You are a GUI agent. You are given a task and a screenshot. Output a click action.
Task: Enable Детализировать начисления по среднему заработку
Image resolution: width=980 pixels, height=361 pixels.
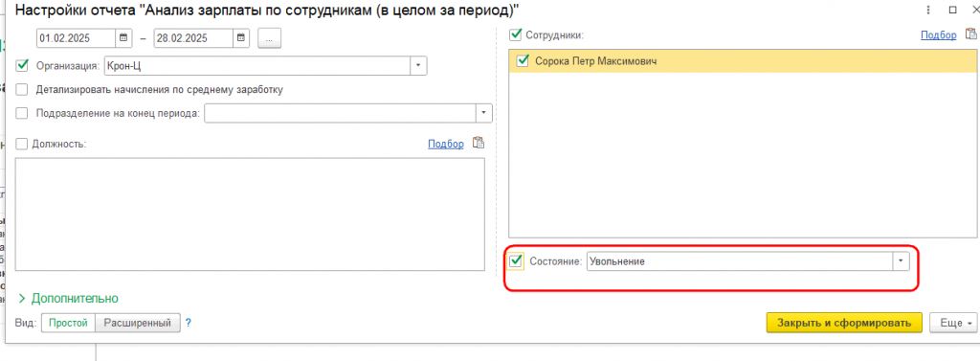23,89
